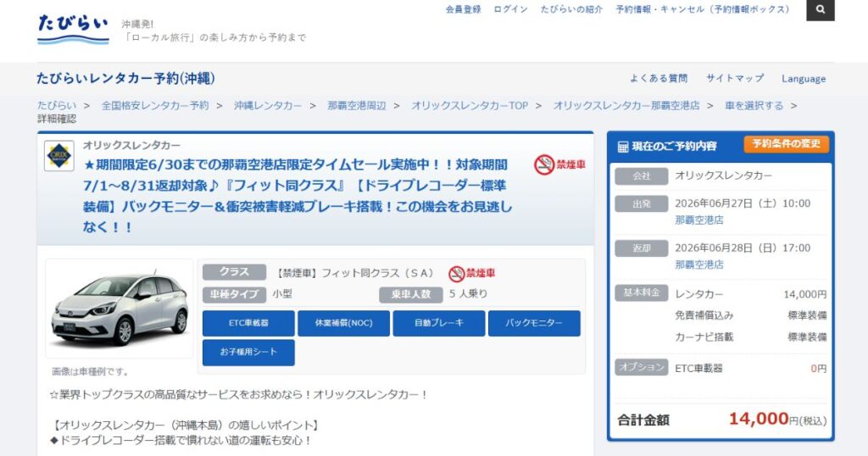Click the たびらい breadcrumb
Image resolution: width=868 pixels, height=456 pixels.
pyautogui.click(x=57, y=105)
